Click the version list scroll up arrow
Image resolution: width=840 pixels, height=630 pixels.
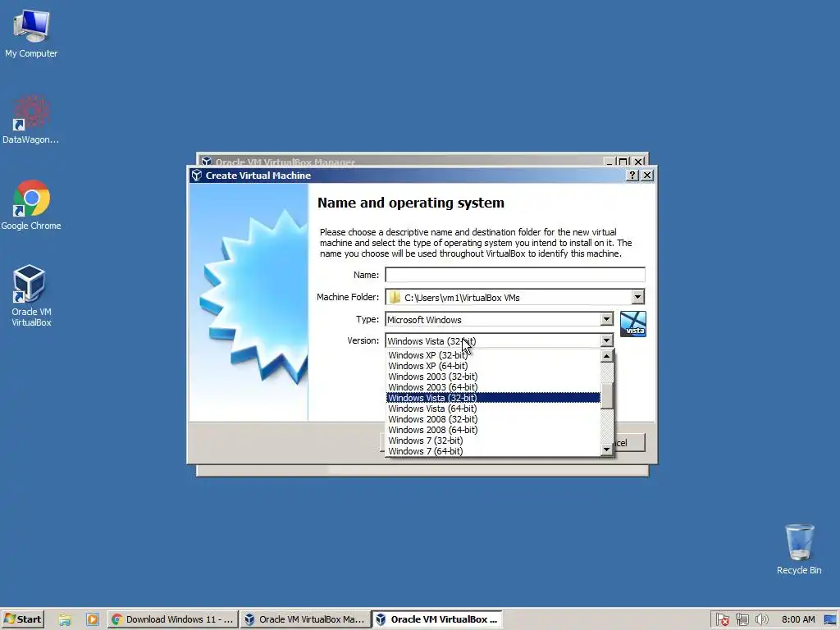click(x=606, y=356)
